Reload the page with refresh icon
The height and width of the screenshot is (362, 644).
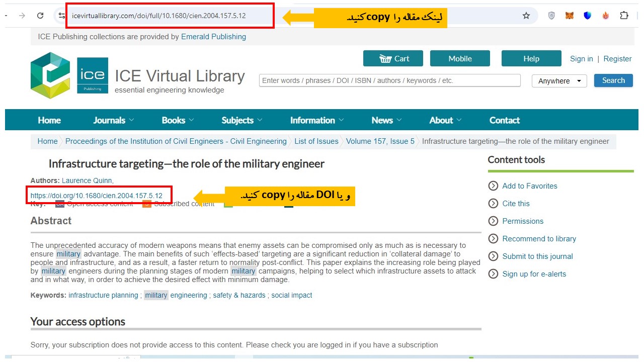point(40,15)
